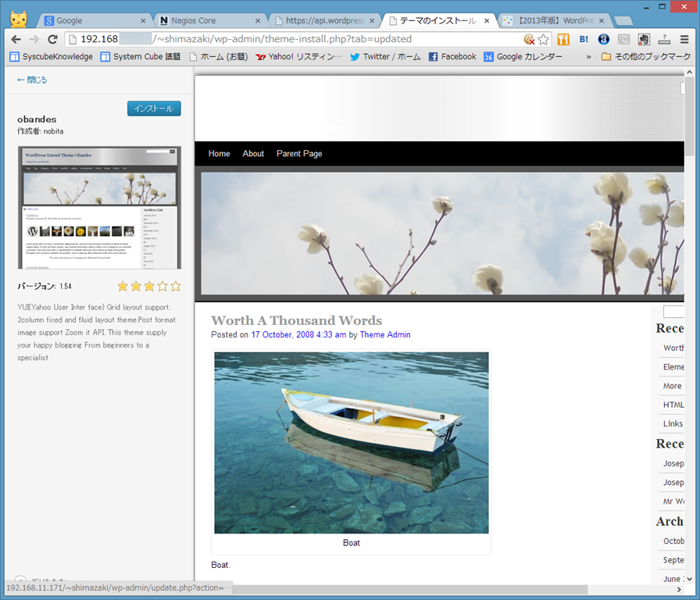Expand the bookmarks overflow chevron
This screenshot has width=700, height=600.
point(588,57)
